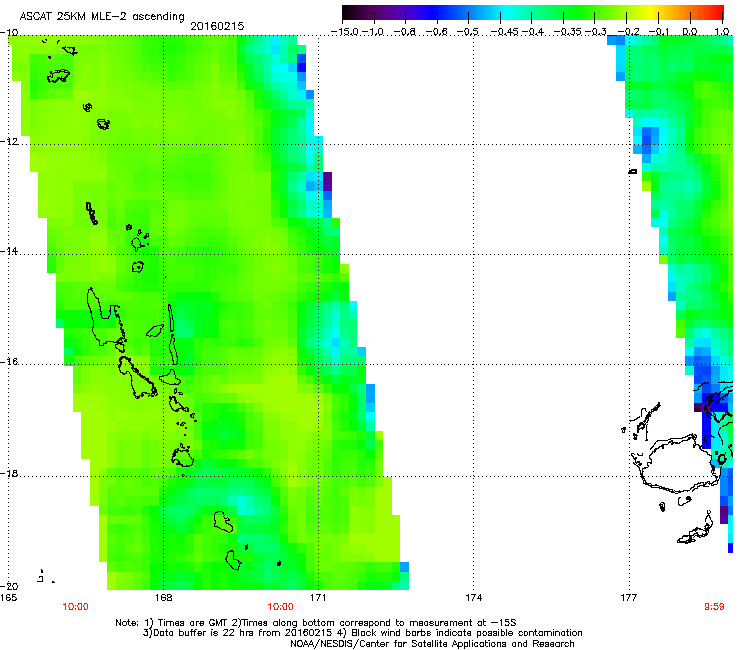
Task: Click the latitude axis label '-12'
Action: 9,142
